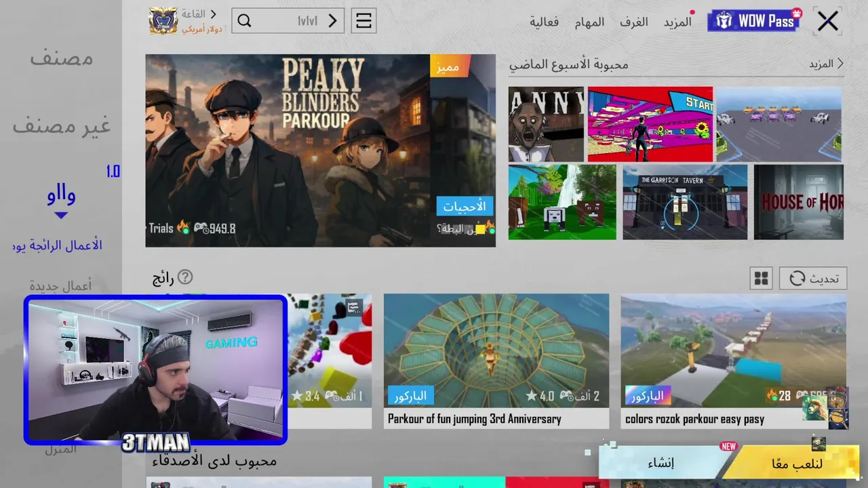Open the House of Horror map thumbnail

click(x=799, y=202)
